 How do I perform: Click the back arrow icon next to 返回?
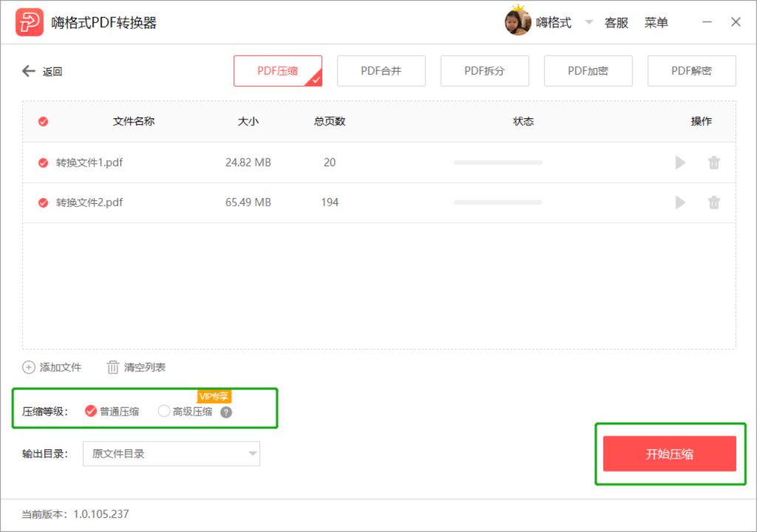tap(29, 71)
